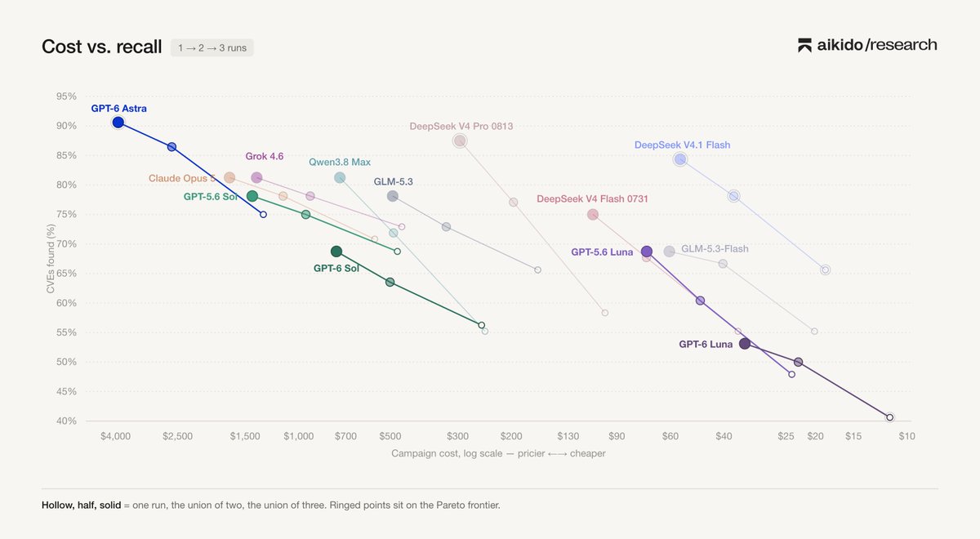Click the Cost vs. recall title
980x539 pixels.
pos(101,47)
